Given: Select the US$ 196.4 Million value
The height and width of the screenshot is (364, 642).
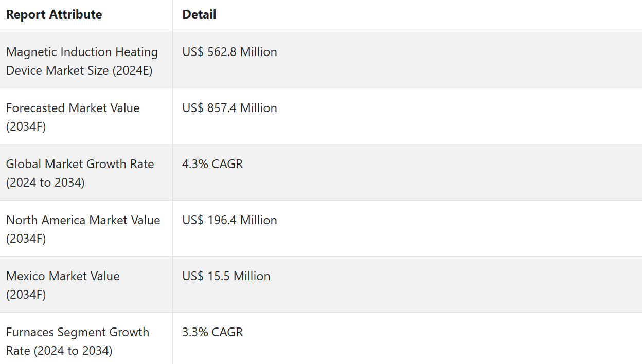Looking at the screenshot, I should 229,220.
